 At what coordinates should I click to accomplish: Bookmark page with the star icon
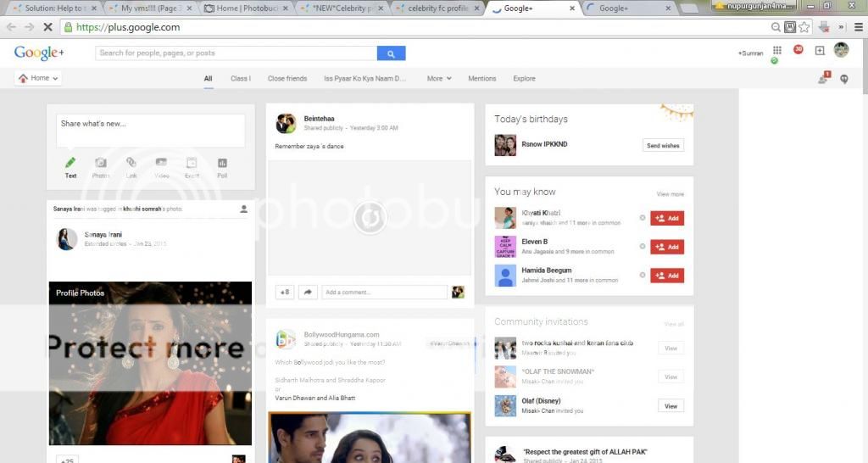click(x=803, y=27)
